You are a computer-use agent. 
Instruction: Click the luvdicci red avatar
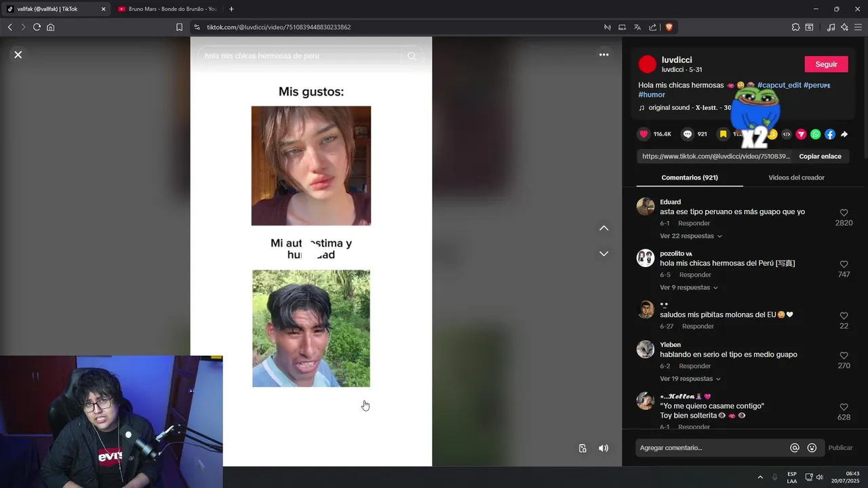point(648,64)
